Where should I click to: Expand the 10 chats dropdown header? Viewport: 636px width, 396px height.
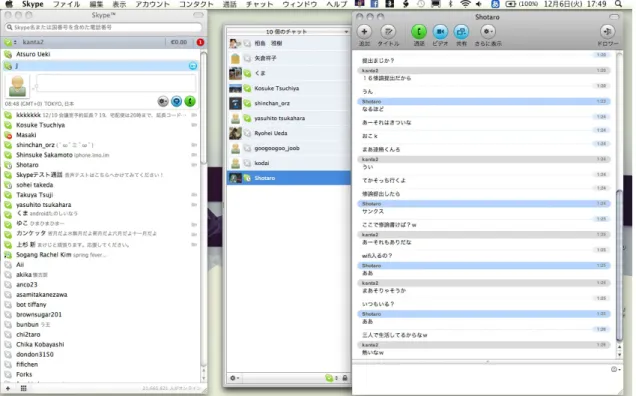coord(288,32)
